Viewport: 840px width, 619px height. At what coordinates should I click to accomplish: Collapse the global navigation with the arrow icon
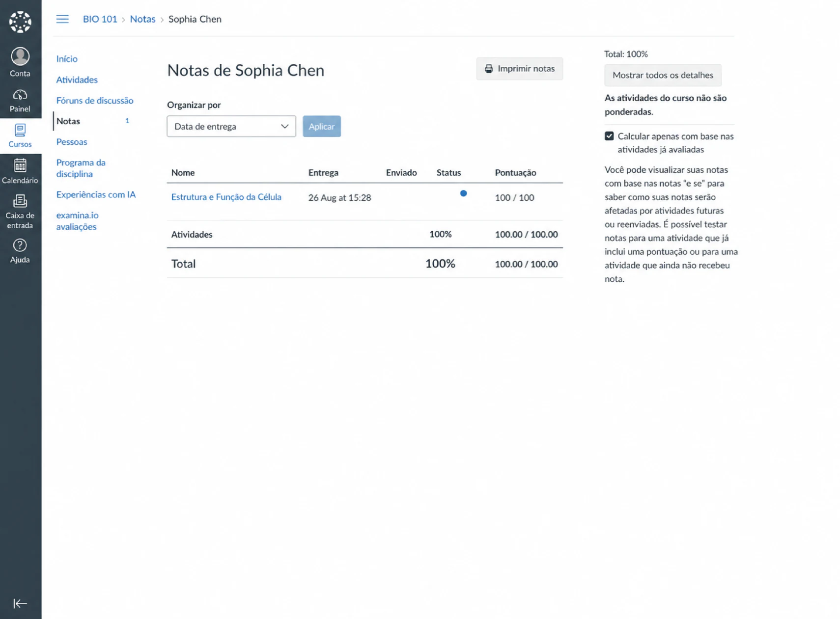point(20,603)
